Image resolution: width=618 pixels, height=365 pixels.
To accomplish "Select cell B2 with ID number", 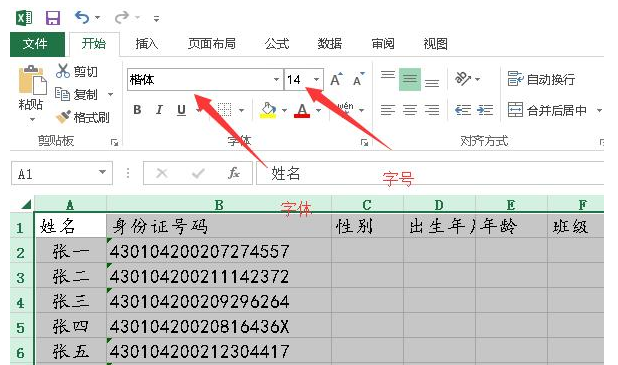I will 219,251.
